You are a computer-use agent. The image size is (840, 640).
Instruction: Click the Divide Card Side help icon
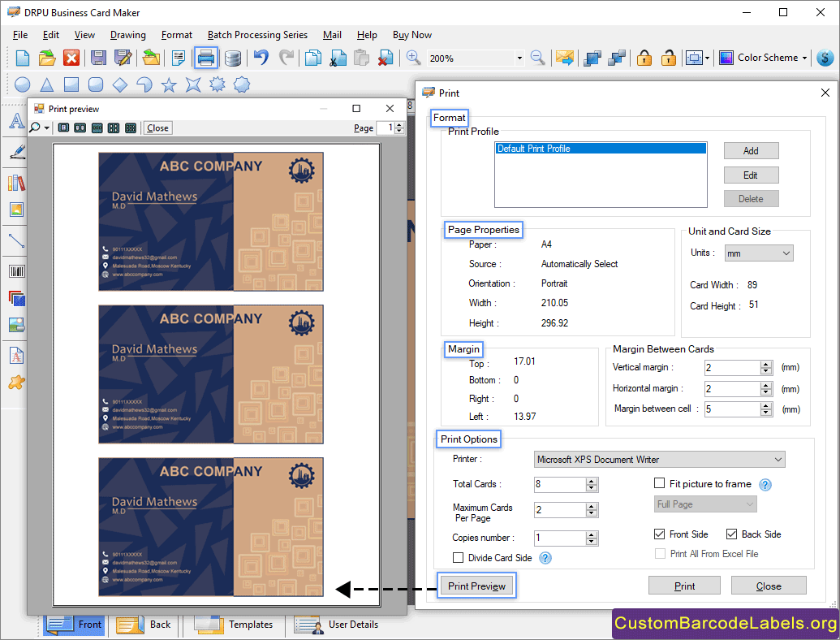click(x=545, y=558)
